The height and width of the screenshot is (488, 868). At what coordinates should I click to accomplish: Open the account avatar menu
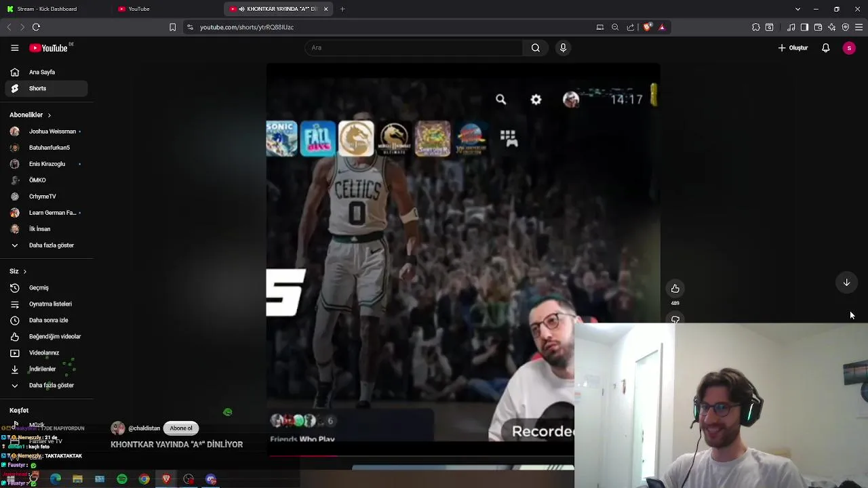849,47
